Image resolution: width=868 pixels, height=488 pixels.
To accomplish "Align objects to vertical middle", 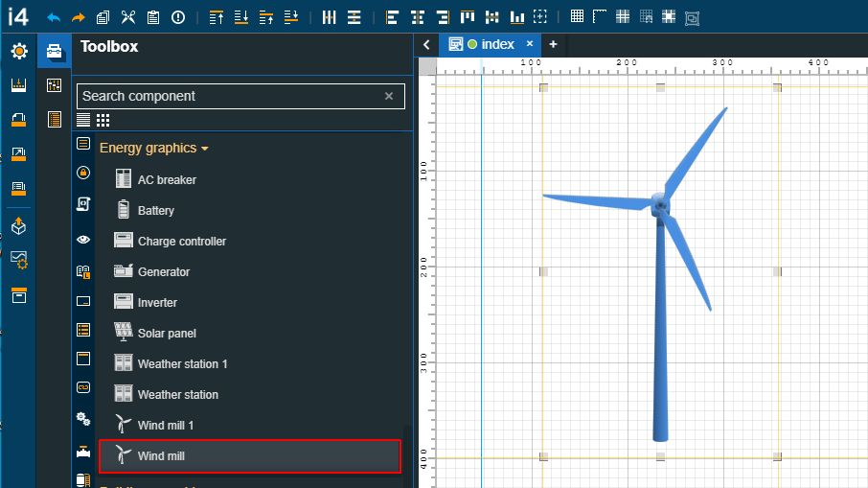I will [492, 17].
